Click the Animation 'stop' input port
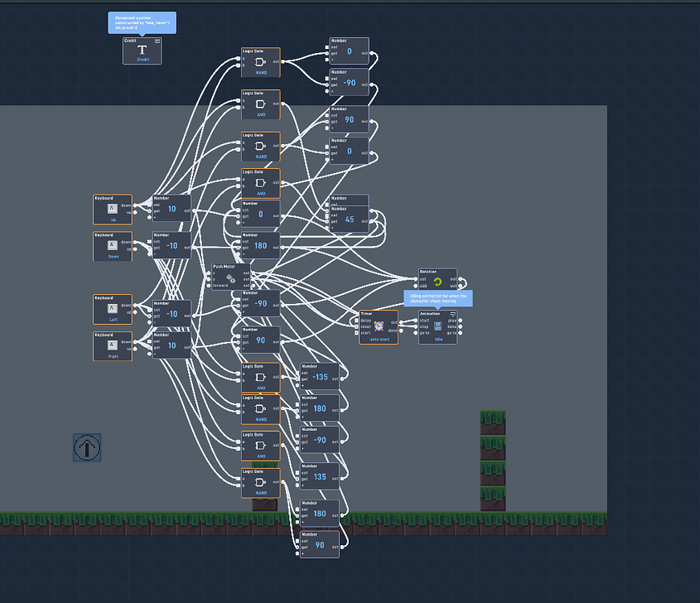The width and height of the screenshot is (700, 603). (415, 326)
